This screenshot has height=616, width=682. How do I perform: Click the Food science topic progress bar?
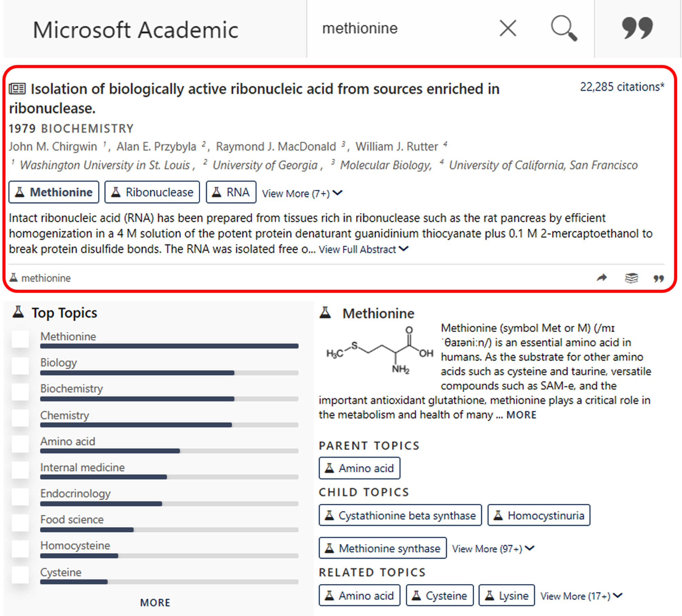pyautogui.click(x=169, y=530)
